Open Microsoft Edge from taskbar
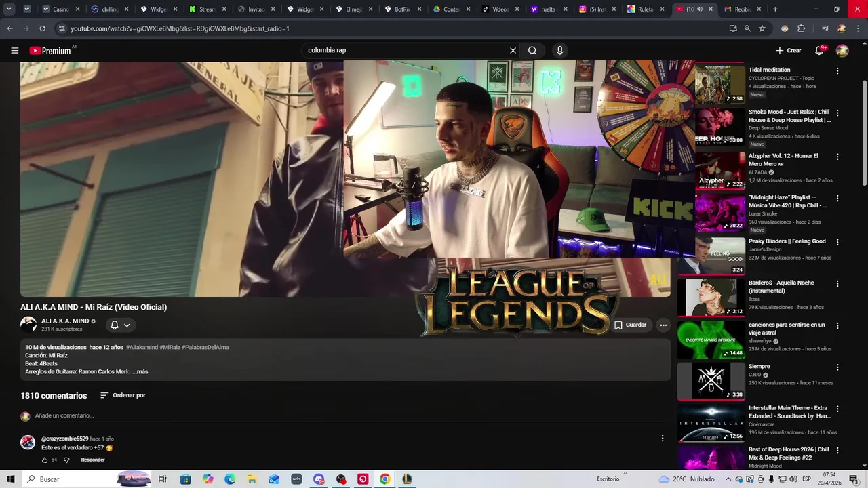868x488 pixels. pyautogui.click(x=230, y=479)
